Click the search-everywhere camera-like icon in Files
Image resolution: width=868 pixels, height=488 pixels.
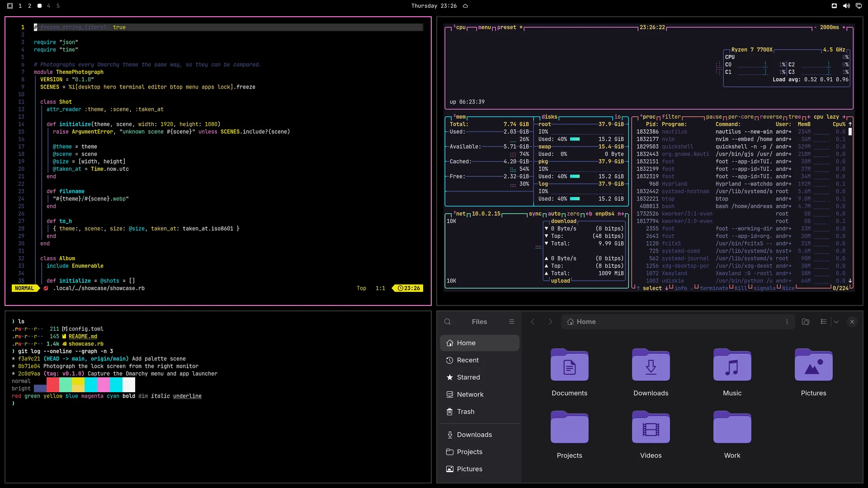click(x=806, y=322)
